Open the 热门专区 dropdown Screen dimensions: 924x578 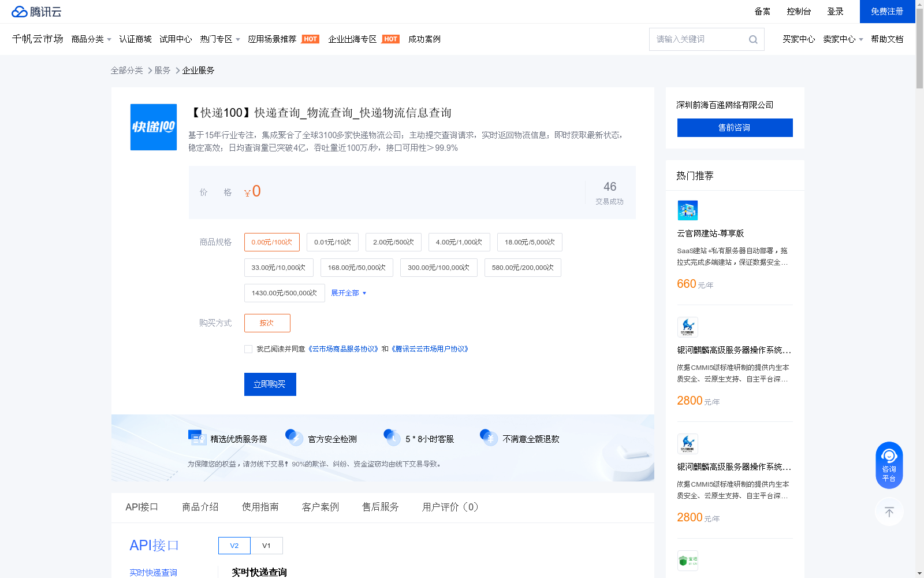click(x=220, y=39)
